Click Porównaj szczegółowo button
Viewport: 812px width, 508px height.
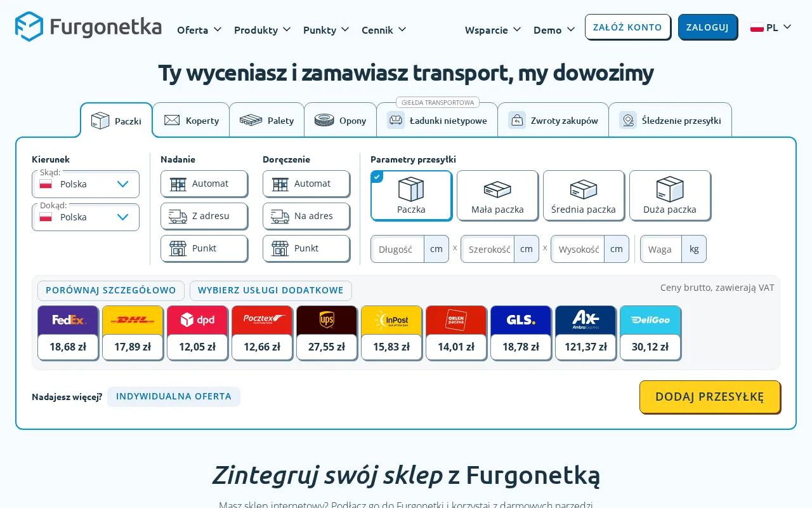tap(111, 291)
